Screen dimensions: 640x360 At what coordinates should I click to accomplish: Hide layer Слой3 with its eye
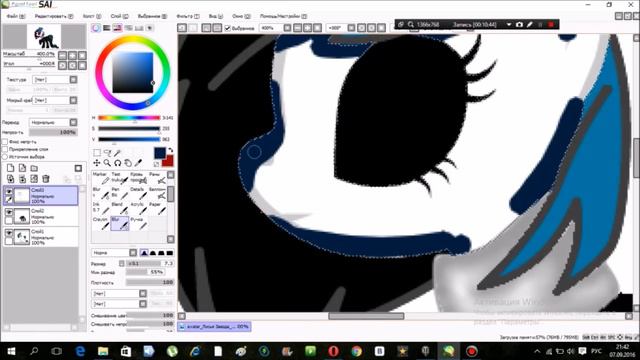pyautogui.click(x=9, y=191)
